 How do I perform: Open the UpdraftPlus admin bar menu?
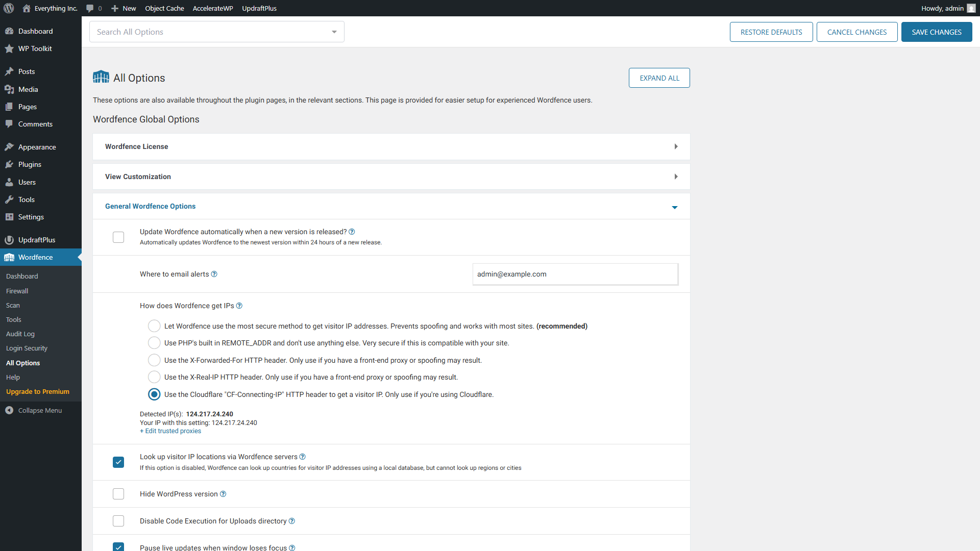pyautogui.click(x=259, y=8)
